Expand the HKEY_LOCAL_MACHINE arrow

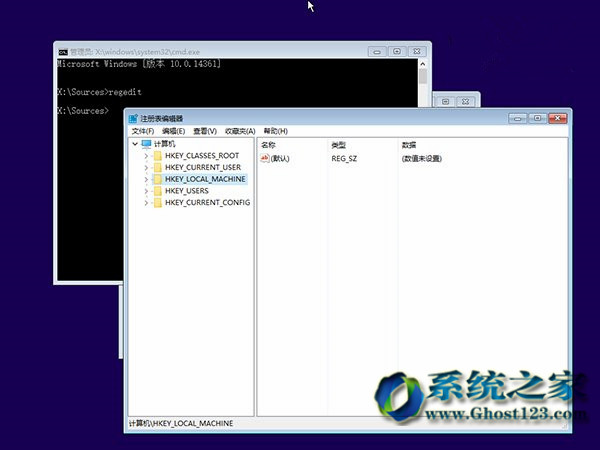[x=146, y=179]
